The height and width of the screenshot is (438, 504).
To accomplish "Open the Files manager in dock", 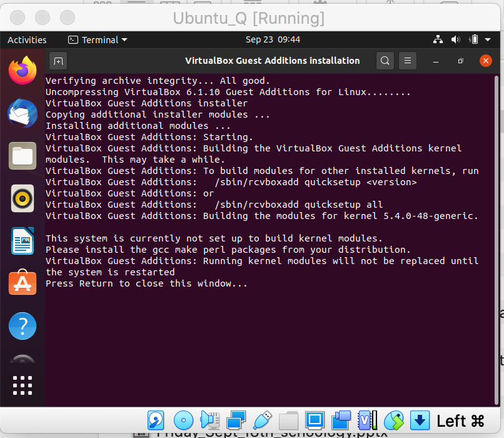I will point(23,156).
